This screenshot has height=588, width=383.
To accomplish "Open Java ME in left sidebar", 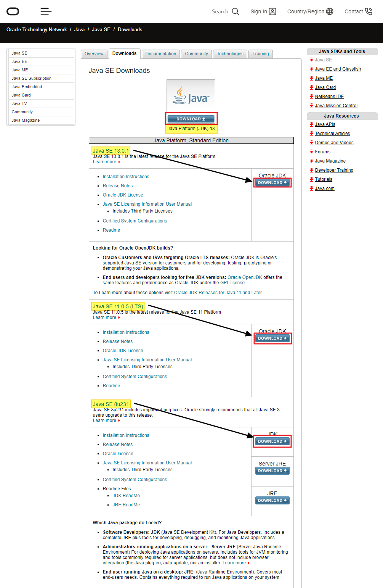I will (x=42, y=70).
